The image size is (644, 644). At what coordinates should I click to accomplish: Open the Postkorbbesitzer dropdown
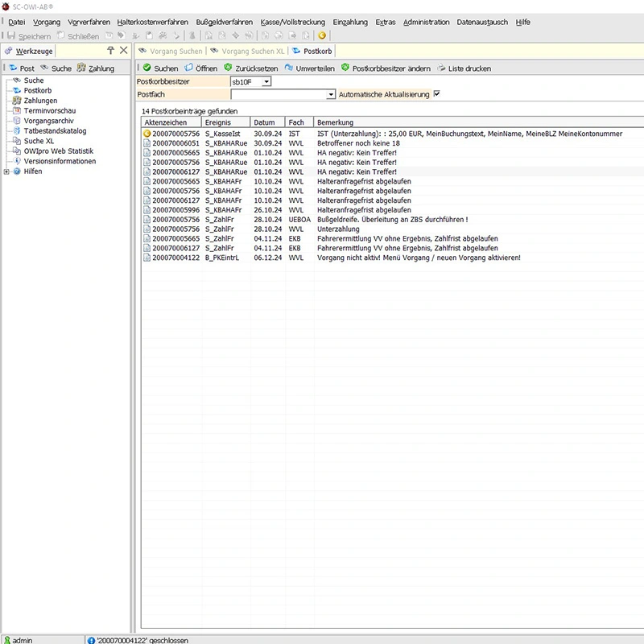tap(266, 81)
